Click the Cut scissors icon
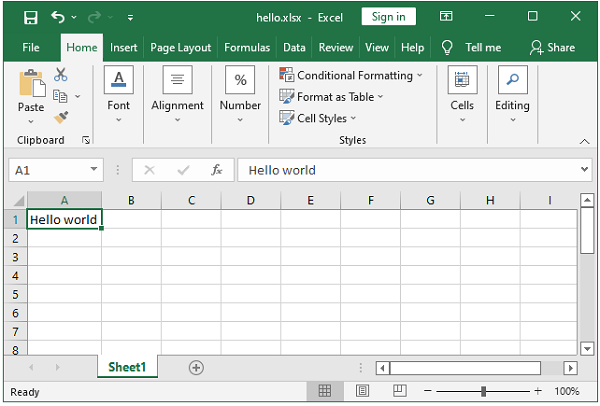Image resolution: width=600 pixels, height=406 pixels. [x=61, y=74]
